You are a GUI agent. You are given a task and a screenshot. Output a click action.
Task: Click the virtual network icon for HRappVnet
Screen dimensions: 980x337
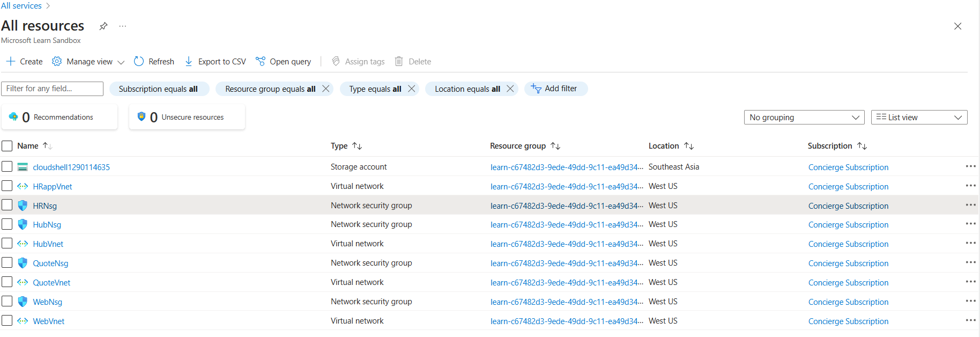pyautogui.click(x=23, y=186)
